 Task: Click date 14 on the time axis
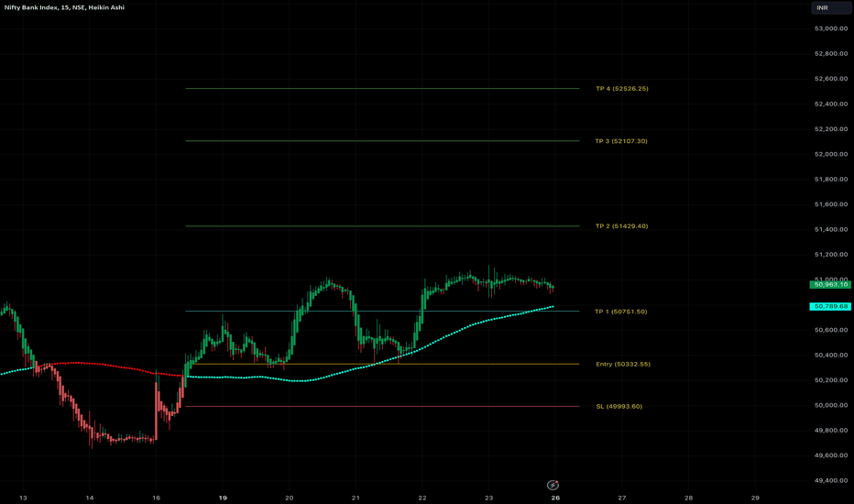(90, 498)
